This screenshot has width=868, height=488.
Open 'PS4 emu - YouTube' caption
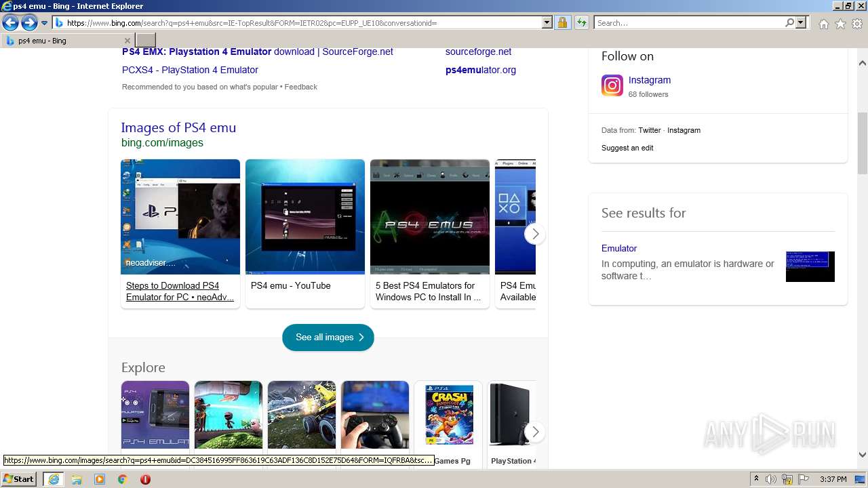pyautogui.click(x=291, y=286)
